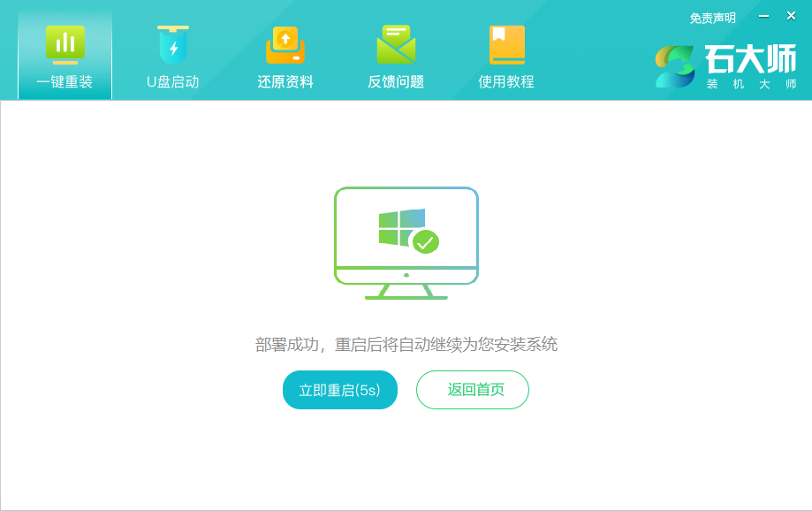Screen dimensions: 812x511
Task: Click the U盘启动 shield lightning icon
Action: pos(173,41)
